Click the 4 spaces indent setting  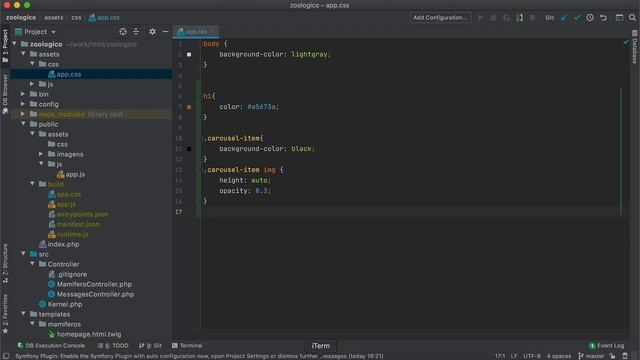[559, 356]
